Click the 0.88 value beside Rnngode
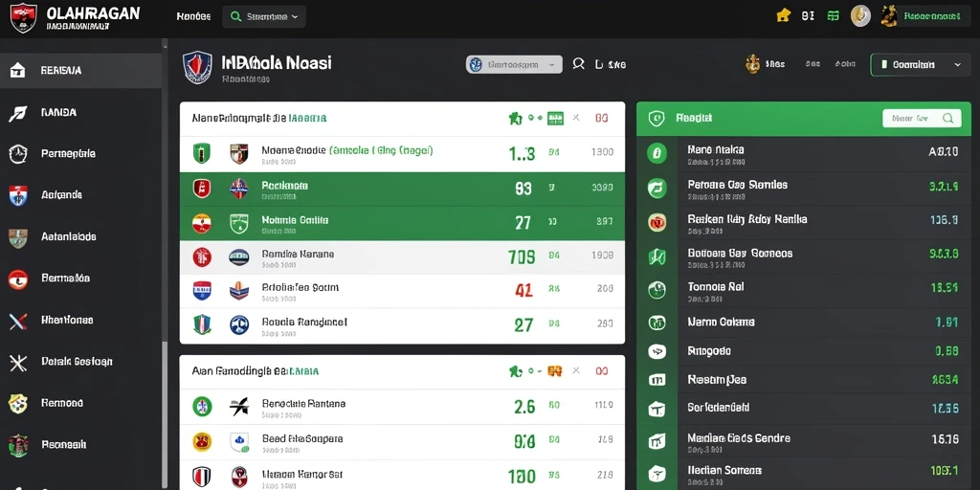Viewport: 980px width, 490px height. pyautogui.click(x=947, y=351)
